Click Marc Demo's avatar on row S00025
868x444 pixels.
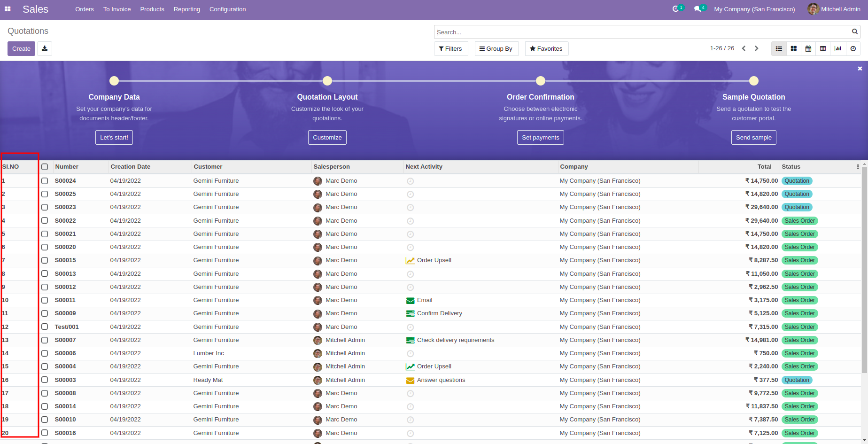point(318,194)
